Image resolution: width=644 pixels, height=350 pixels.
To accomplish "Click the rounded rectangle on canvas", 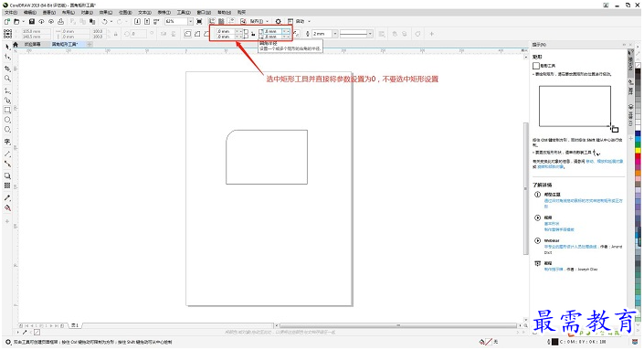I will 267,157.
